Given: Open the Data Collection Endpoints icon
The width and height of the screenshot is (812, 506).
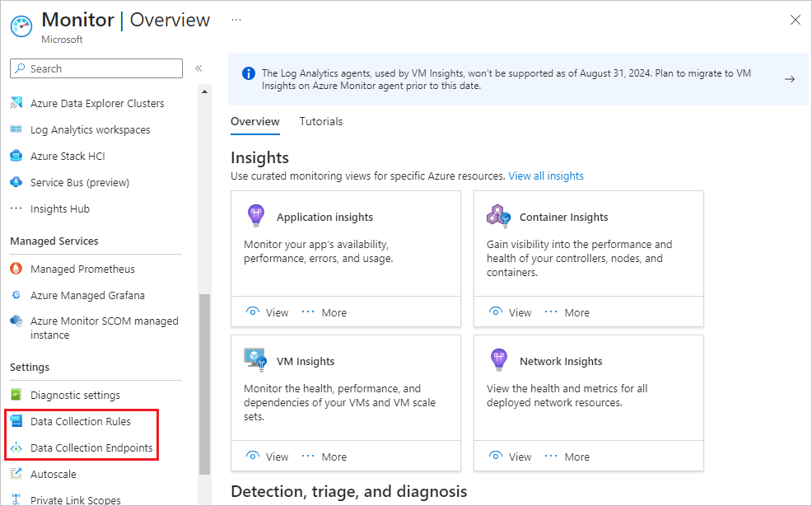Looking at the screenshot, I should [16, 448].
